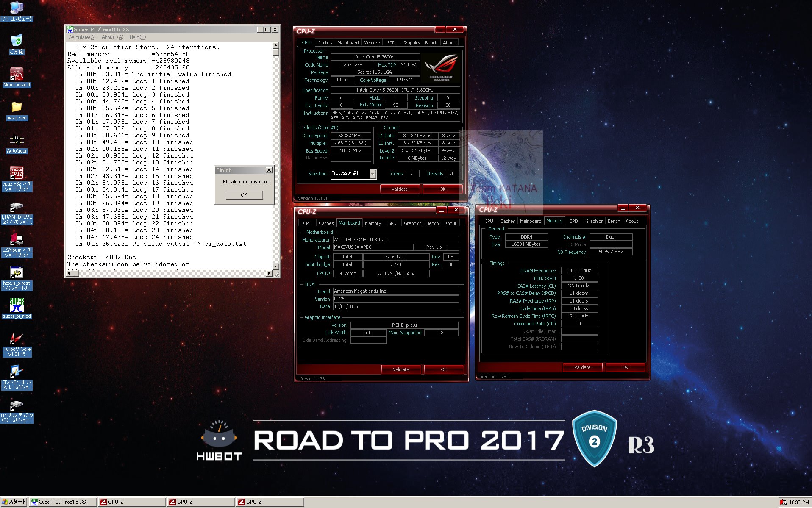Select Caches tab in top CPU-Z window
Image resolution: width=812 pixels, height=508 pixels.
coord(325,43)
